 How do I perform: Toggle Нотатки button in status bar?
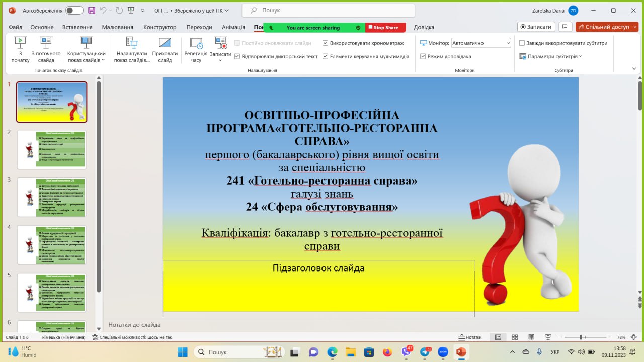pyautogui.click(x=470, y=337)
